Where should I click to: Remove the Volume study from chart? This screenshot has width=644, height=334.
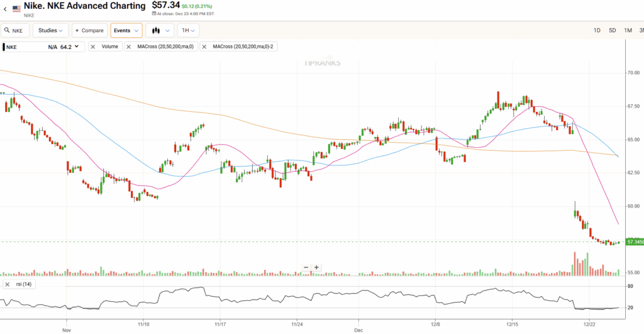[x=94, y=47]
